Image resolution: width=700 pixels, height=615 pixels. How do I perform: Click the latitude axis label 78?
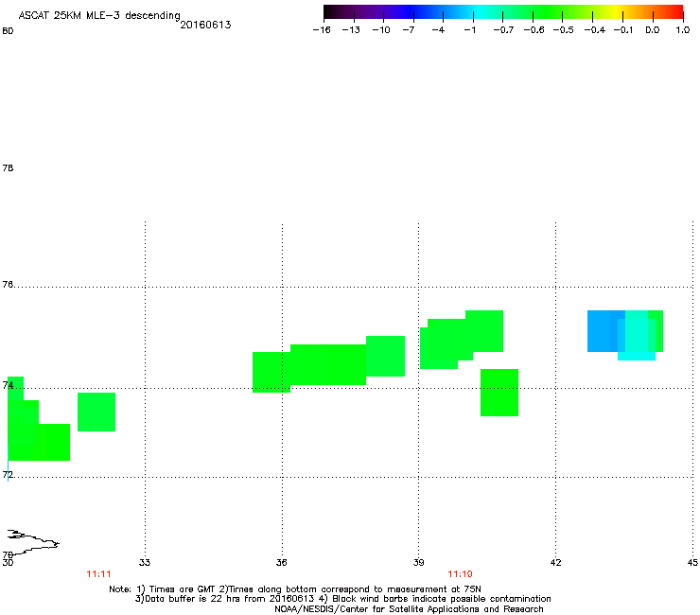[x=8, y=167]
